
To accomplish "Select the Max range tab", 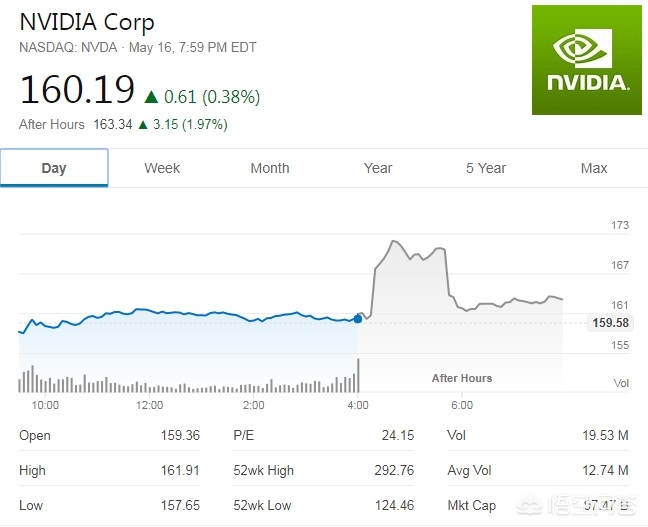I will 594,168.
